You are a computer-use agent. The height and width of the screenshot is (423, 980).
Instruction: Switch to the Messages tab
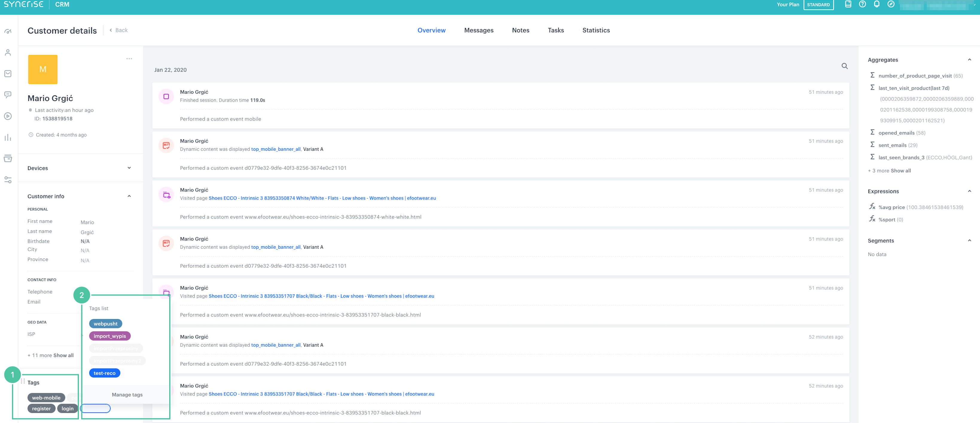point(479,30)
